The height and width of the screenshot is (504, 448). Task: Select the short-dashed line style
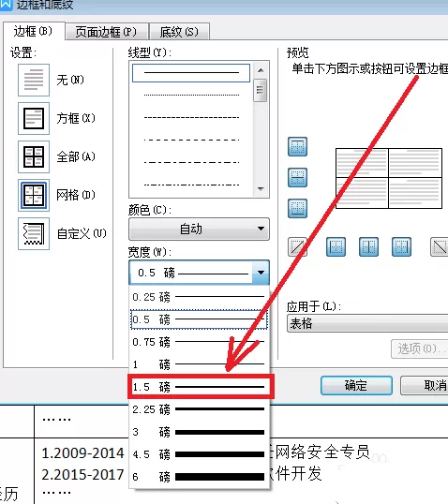click(191, 118)
